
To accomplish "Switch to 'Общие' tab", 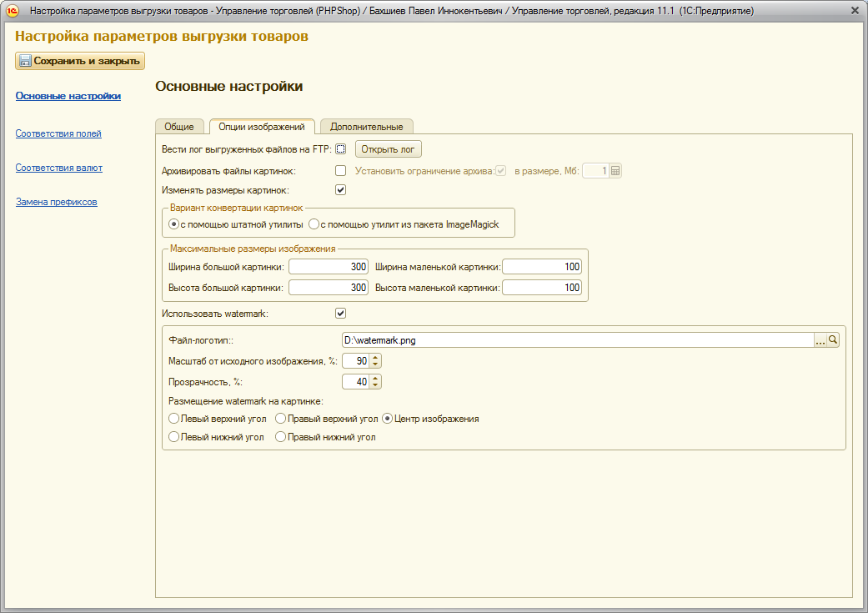I will click(x=179, y=127).
